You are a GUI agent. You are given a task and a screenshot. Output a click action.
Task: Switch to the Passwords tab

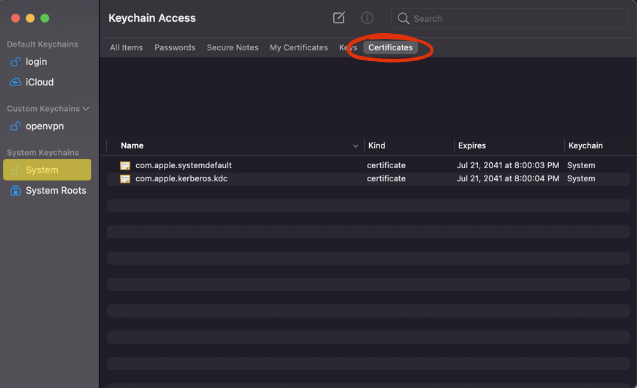(x=175, y=48)
